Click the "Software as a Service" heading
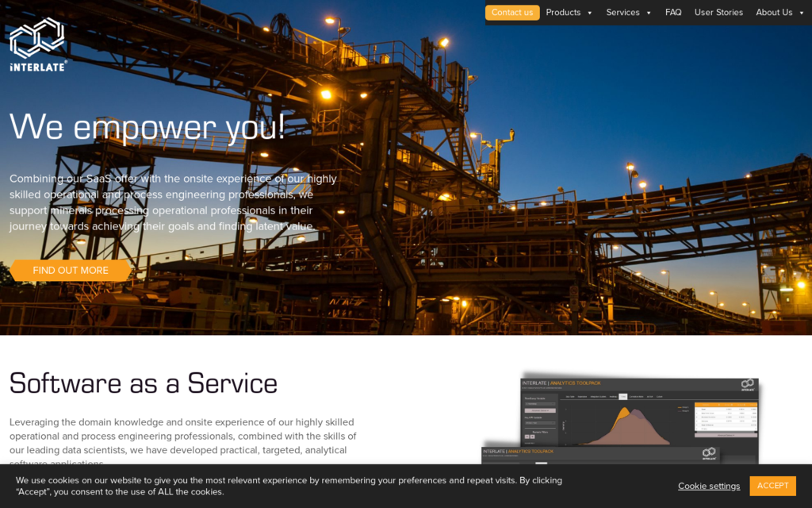 coord(144,383)
